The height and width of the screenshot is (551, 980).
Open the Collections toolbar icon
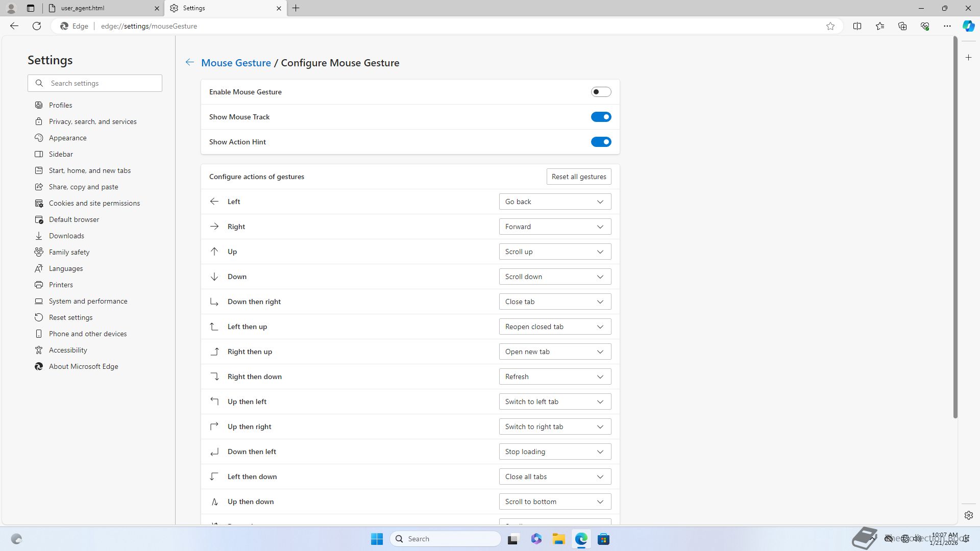pos(902,26)
